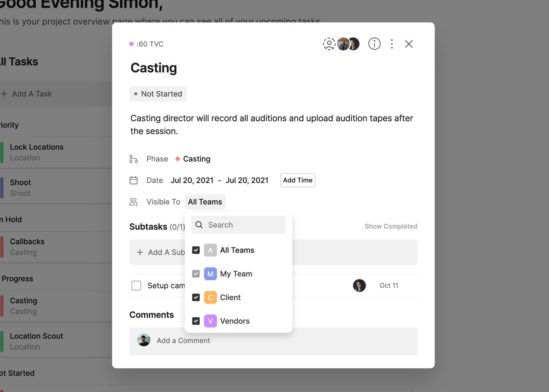Viewport: 549px width, 392px height.
Task: Click Show Completed link
Action: (391, 227)
